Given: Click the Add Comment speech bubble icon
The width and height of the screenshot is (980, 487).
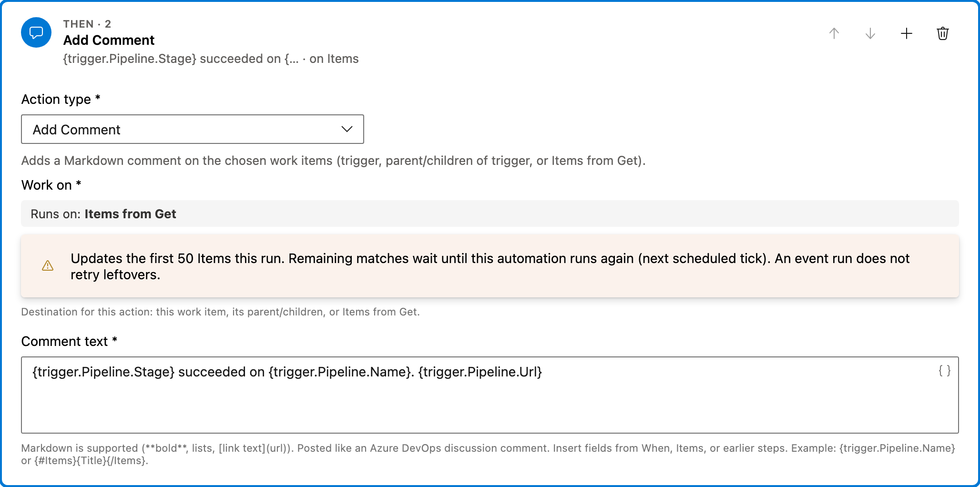Looking at the screenshot, I should tap(36, 32).
